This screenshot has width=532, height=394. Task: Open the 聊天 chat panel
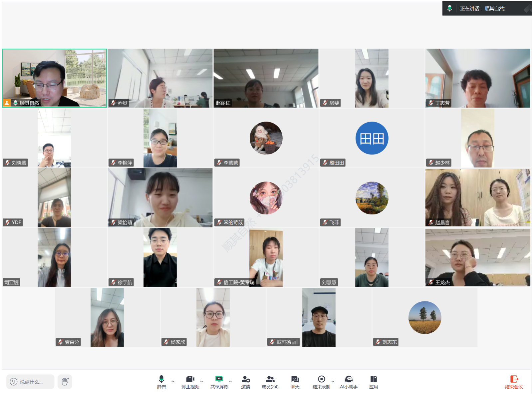(295, 382)
